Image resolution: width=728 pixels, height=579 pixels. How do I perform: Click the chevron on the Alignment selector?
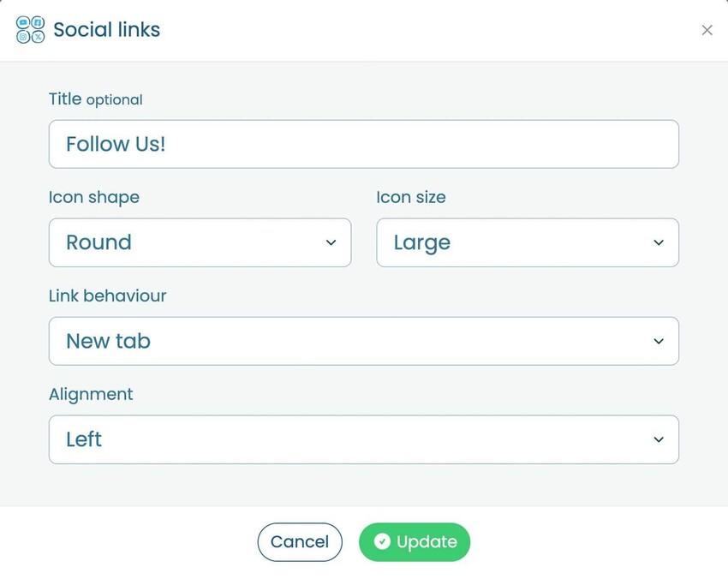[x=659, y=439]
